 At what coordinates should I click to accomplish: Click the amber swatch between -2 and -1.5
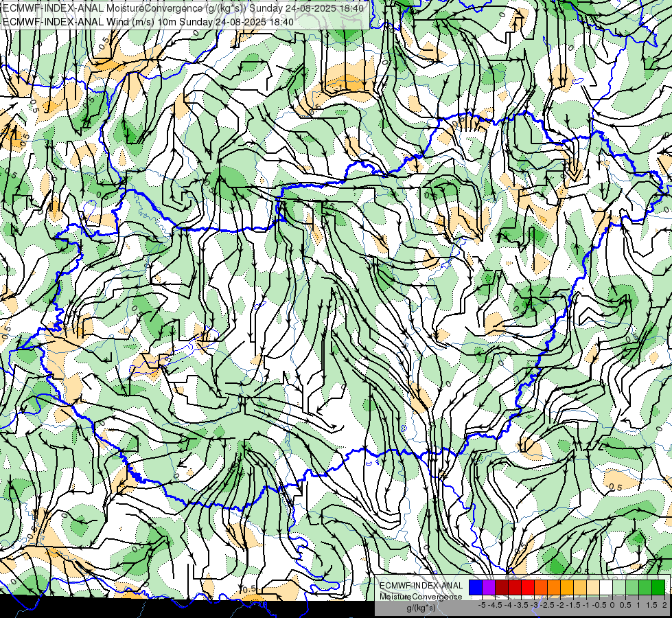[567, 587]
